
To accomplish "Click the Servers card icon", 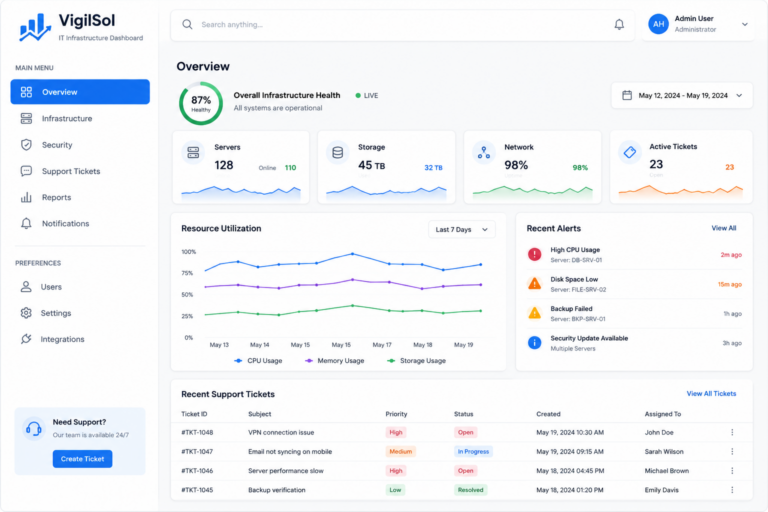I will (x=193, y=153).
